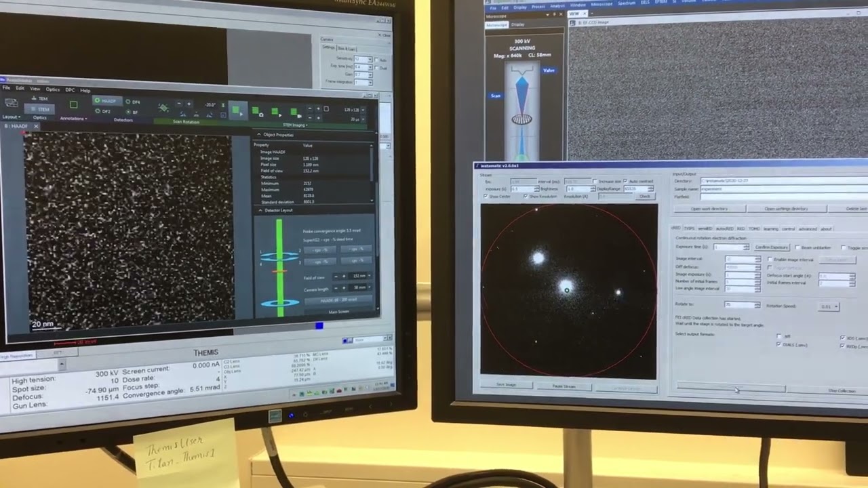This screenshot has width=868, height=488.
Task: Toggle the BF detector
Action: click(x=132, y=112)
